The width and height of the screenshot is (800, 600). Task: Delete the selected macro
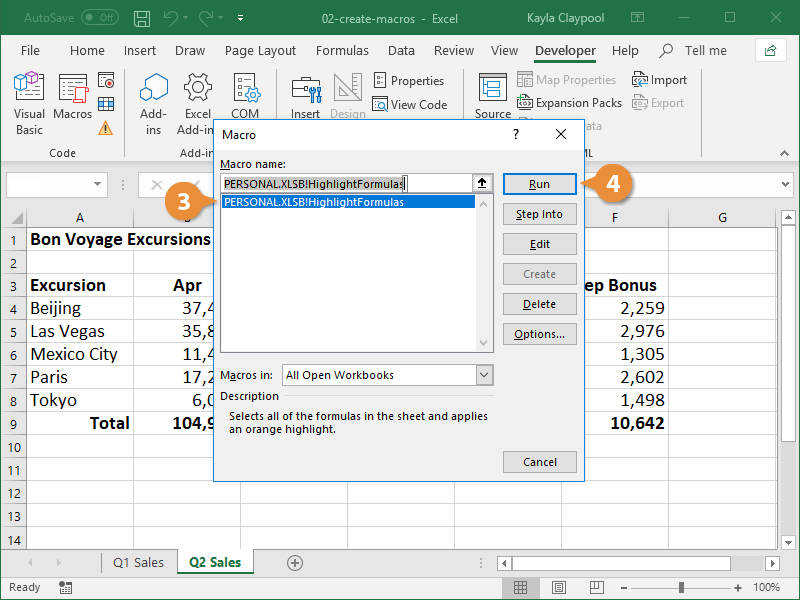(540, 304)
